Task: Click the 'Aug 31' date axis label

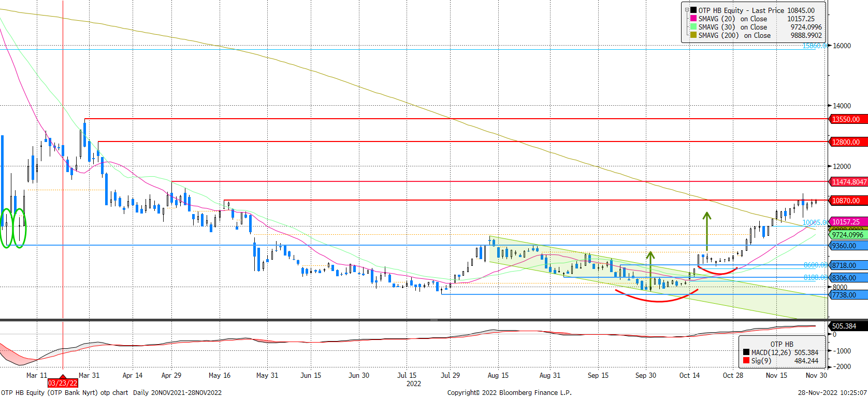Action: [550, 375]
